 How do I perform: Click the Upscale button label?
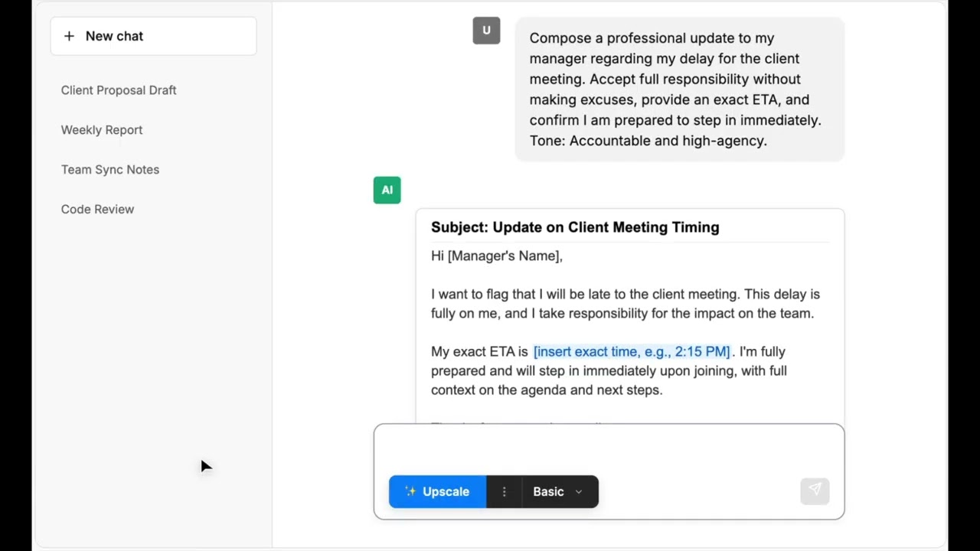point(446,491)
